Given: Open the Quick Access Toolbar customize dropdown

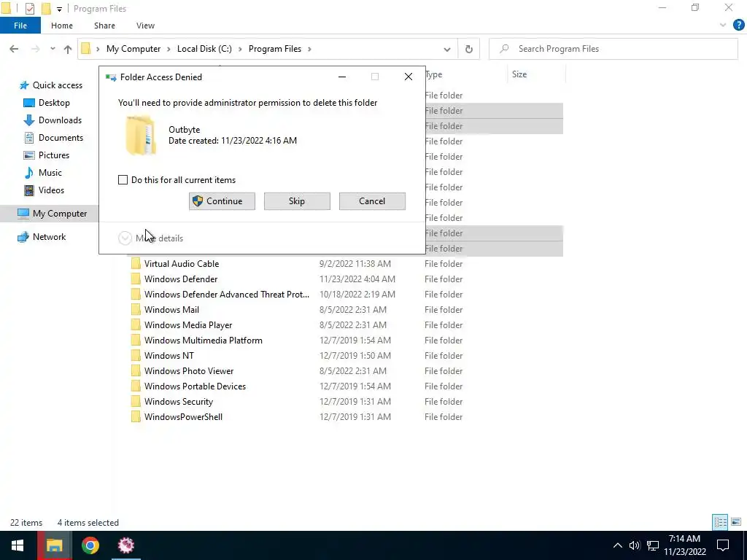Looking at the screenshot, I should [x=59, y=9].
